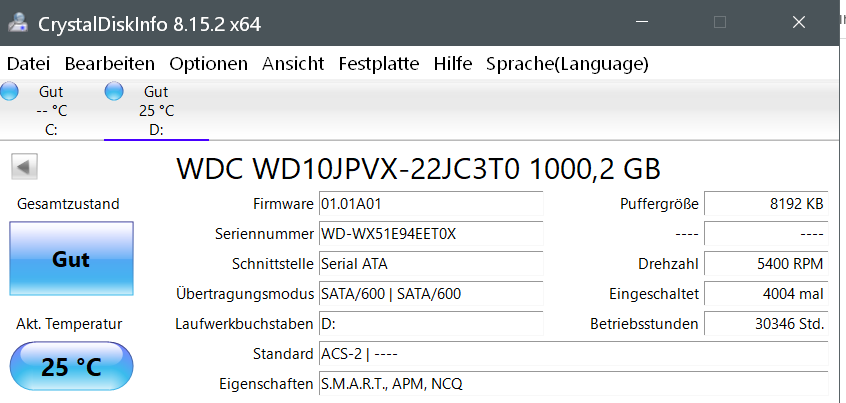The height and width of the screenshot is (403, 846).
Task: Click the Firmware value field
Action: [430, 204]
